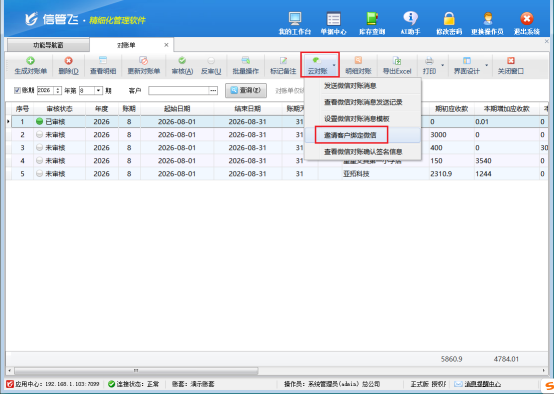554x394 pixels.
Task: Click the 查询 search button
Action: 246,90
